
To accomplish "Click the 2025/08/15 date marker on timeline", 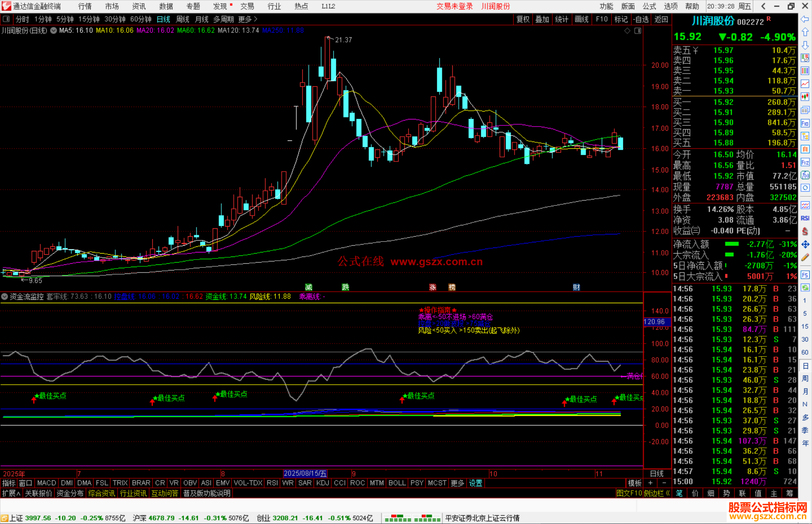I will pos(305,474).
